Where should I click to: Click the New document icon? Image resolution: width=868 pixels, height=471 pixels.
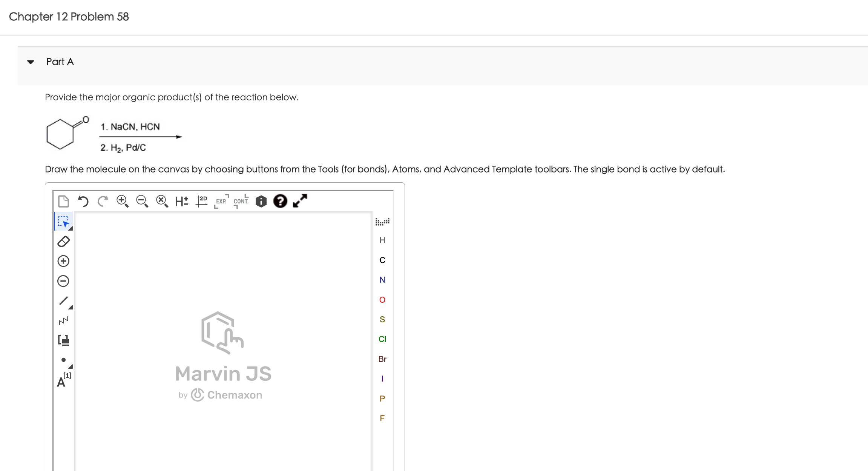[x=63, y=201]
